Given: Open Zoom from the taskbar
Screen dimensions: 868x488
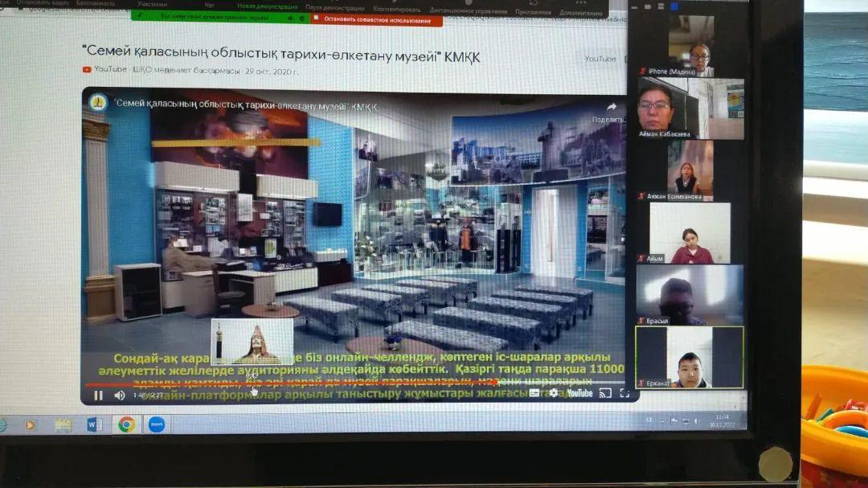Looking at the screenshot, I should coord(157,424).
